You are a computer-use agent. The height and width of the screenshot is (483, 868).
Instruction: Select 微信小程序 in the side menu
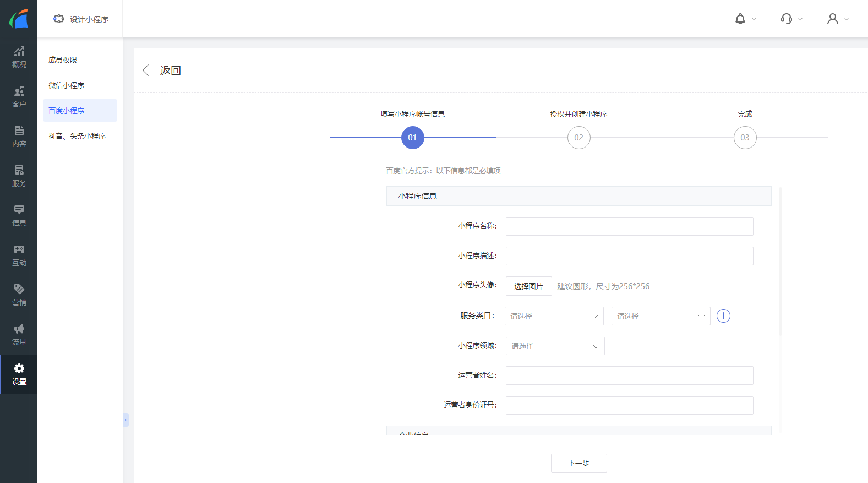(67, 85)
